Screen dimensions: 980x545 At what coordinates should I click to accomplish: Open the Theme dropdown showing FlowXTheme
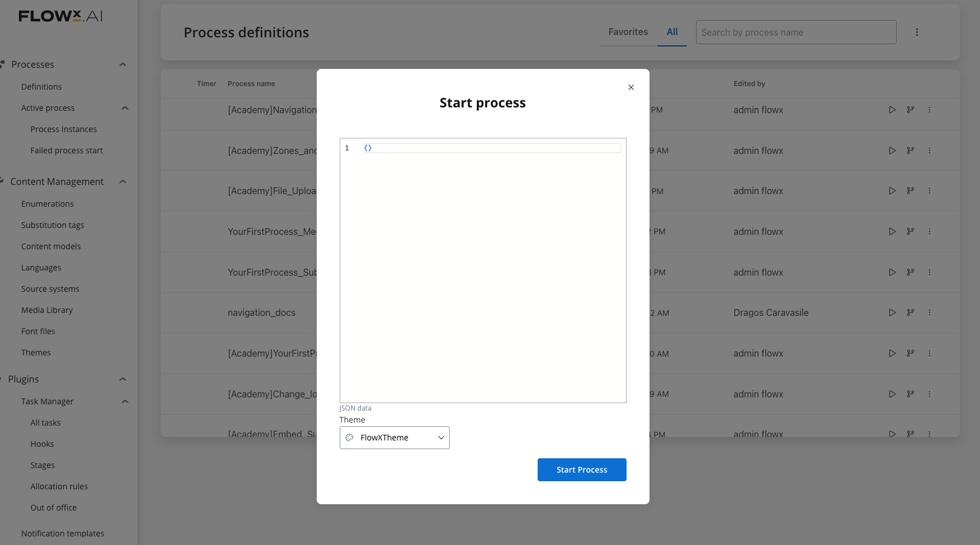[x=395, y=438]
